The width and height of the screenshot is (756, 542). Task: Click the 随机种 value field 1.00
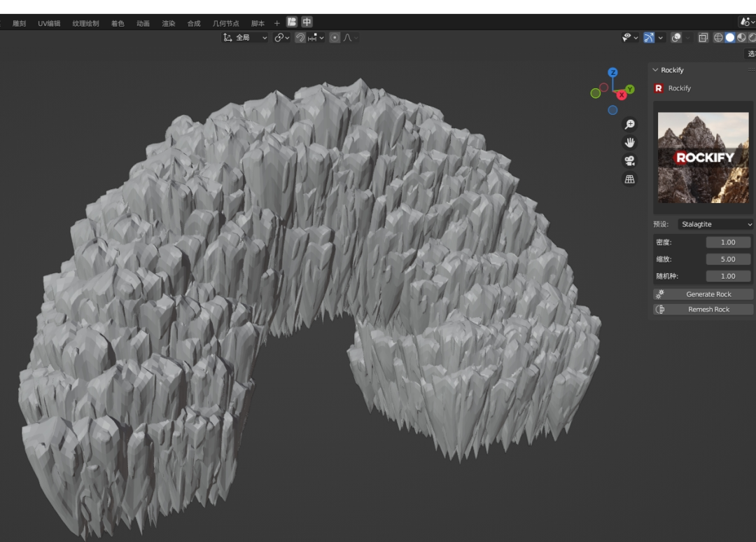(728, 276)
